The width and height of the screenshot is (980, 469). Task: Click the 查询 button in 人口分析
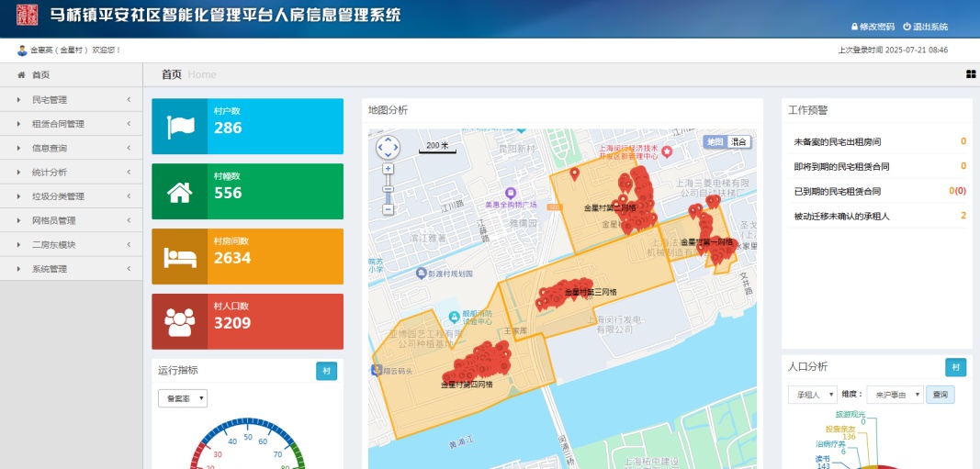[940, 395]
